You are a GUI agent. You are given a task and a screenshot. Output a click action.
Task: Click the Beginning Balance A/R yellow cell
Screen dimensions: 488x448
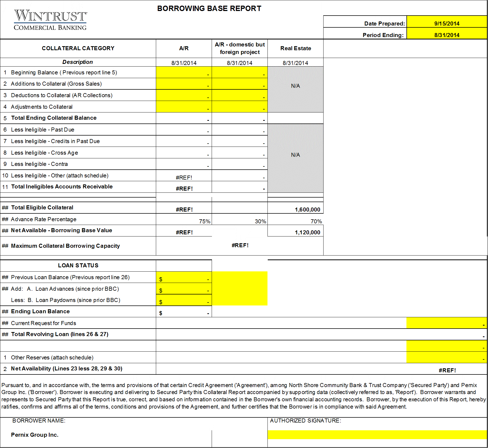click(184, 72)
